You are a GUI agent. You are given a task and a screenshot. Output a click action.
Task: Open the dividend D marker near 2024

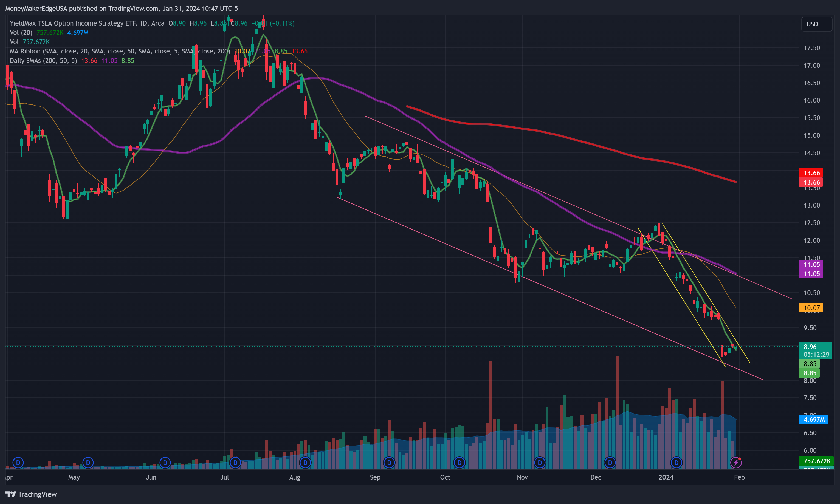point(676,463)
